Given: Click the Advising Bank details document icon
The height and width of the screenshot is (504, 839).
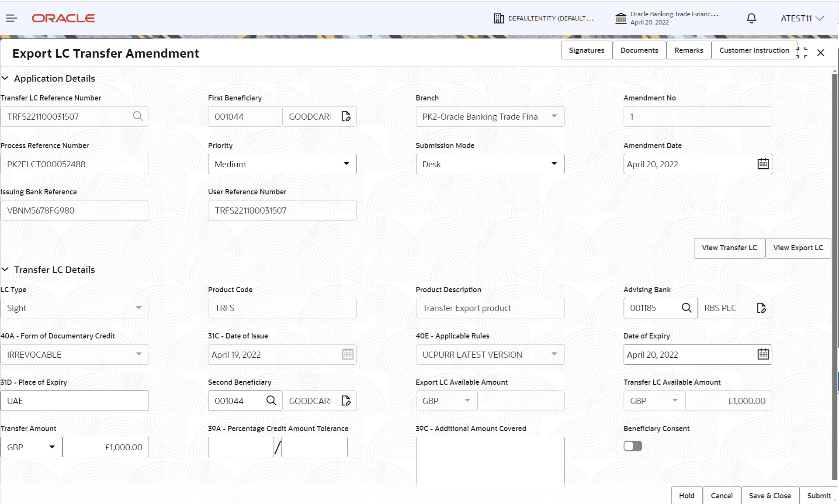Looking at the screenshot, I should [x=761, y=308].
